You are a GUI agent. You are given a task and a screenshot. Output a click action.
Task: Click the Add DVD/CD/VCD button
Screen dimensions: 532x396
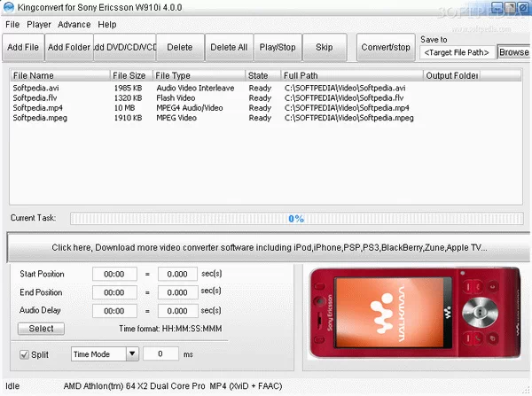tap(125, 47)
